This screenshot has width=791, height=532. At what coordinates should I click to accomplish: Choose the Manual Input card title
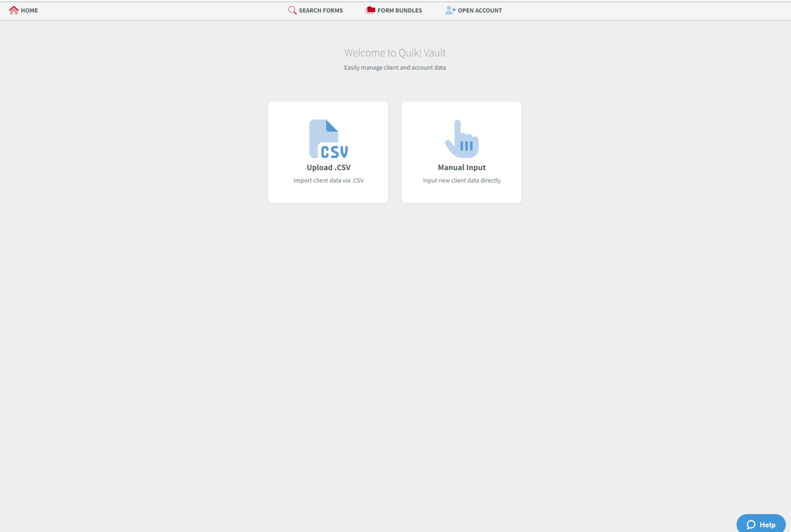(462, 167)
